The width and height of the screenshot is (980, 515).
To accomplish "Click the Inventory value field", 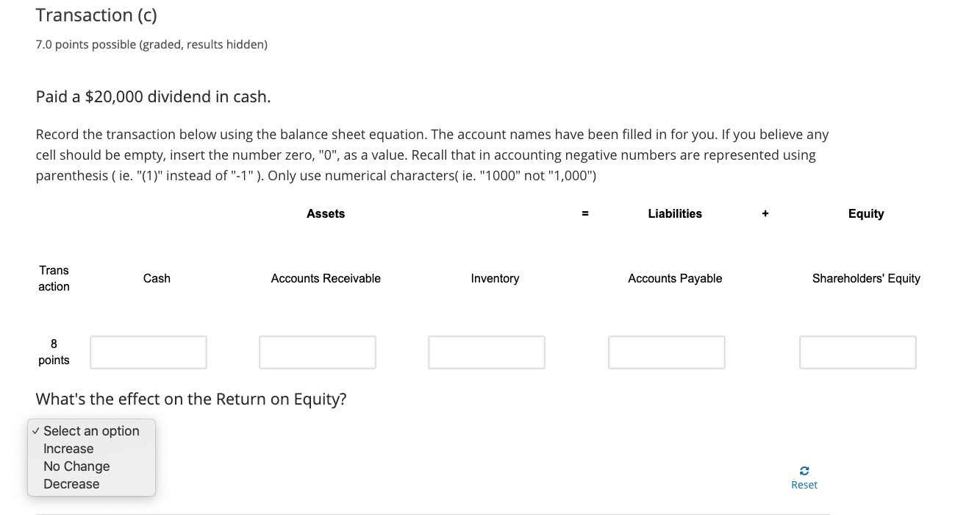I will point(486,352).
